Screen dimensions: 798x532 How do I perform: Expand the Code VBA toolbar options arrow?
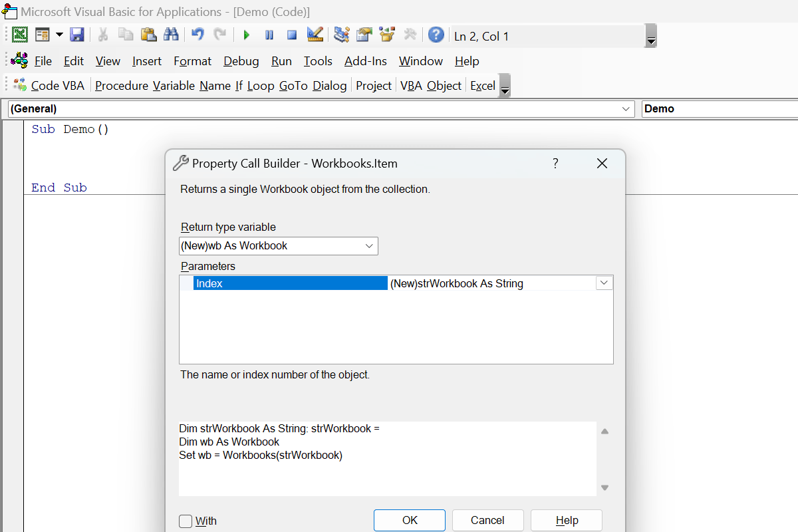coord(505,86)
